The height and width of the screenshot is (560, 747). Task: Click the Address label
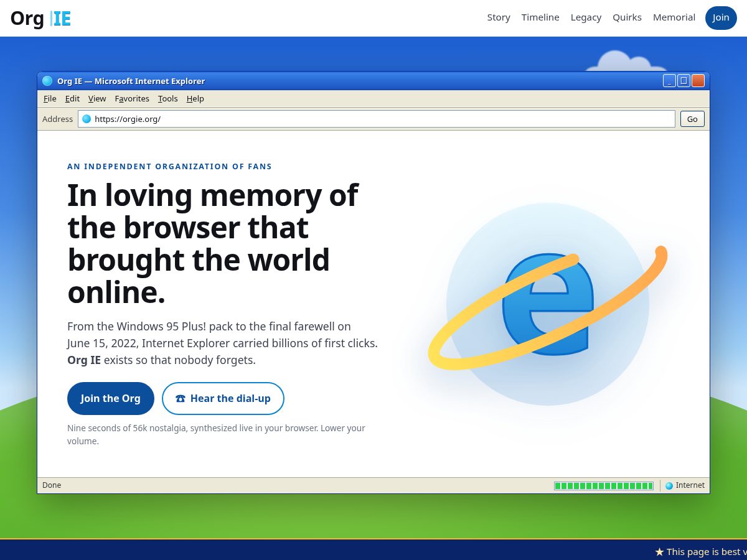point(57,119)
